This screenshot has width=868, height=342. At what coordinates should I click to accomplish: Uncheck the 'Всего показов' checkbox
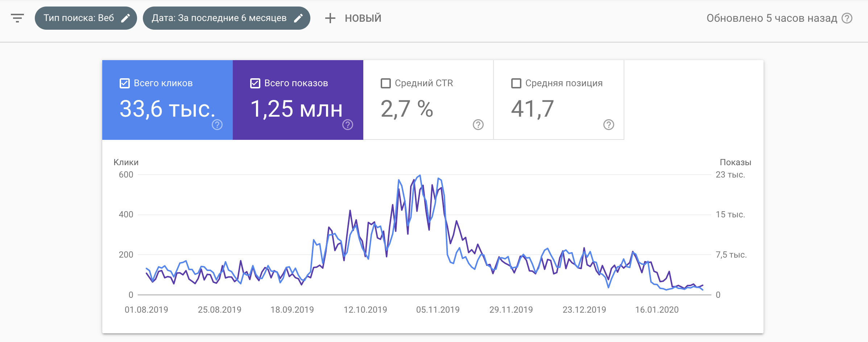tap(255, 83)
